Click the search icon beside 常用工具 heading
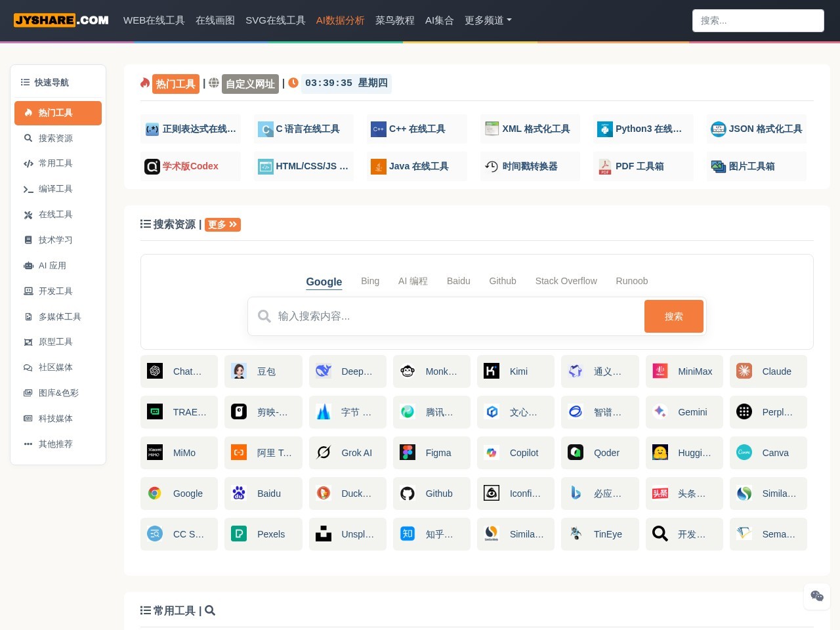This screenshot has width=840, height=630. [x=210, y=610]
